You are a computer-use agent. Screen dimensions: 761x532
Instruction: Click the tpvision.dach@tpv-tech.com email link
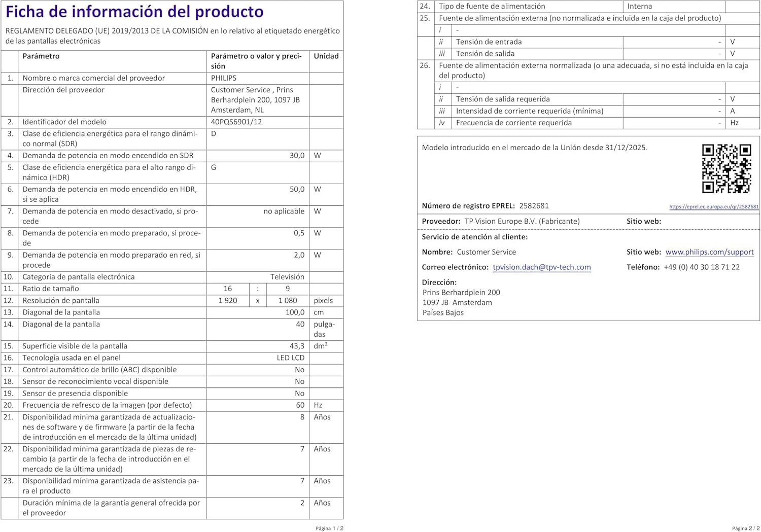click(x=542, y=267)
